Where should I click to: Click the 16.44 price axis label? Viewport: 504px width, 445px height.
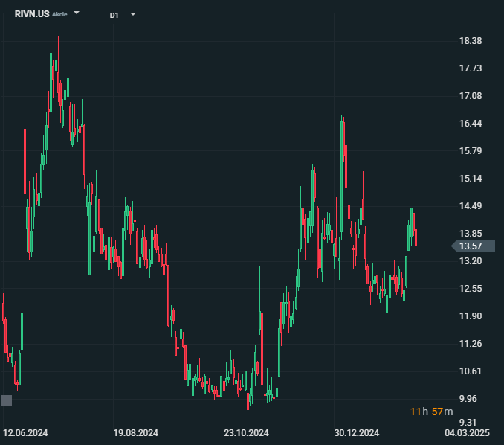click(x=471, y=124)
